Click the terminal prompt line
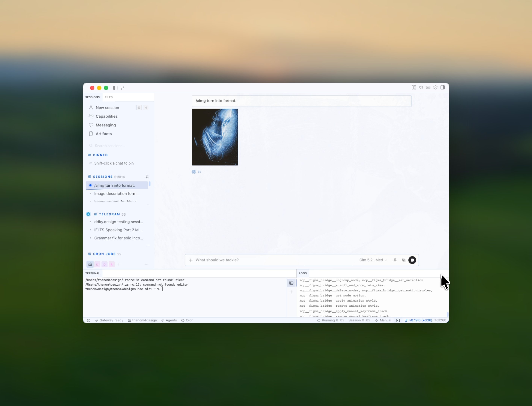This screenshot has width=532, height=406. coord(124,289)
